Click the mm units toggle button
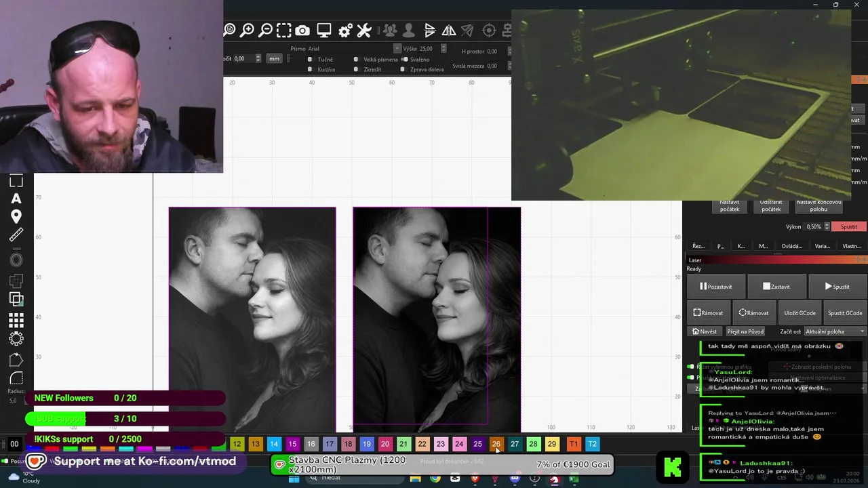Image resolution: width=868 pixels, height=488 pixels. [x=274, y=59]
